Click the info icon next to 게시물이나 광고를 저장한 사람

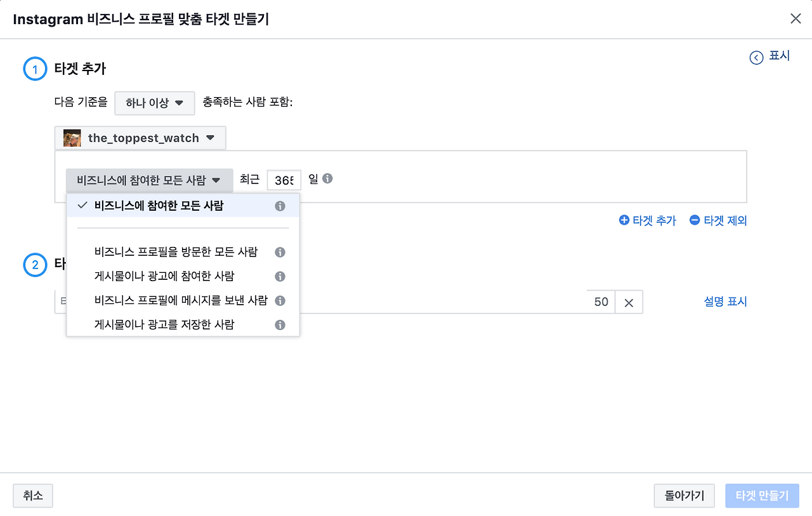coord(280,324)
